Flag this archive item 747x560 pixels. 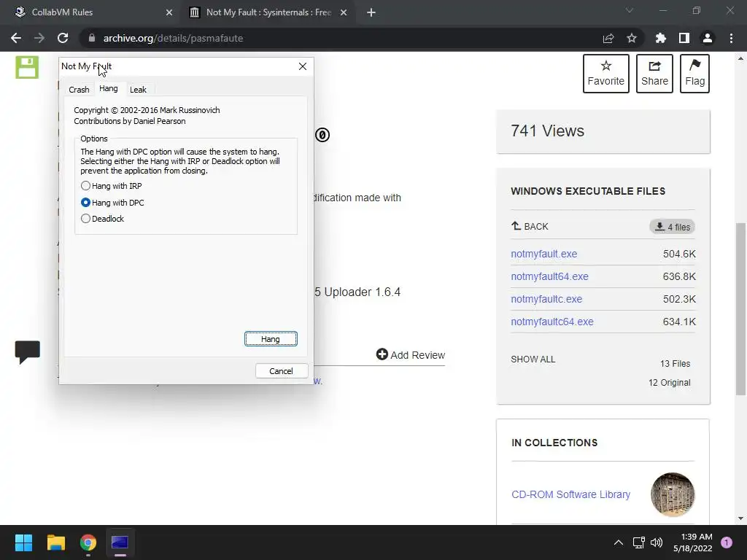click(x=694, y=74)
